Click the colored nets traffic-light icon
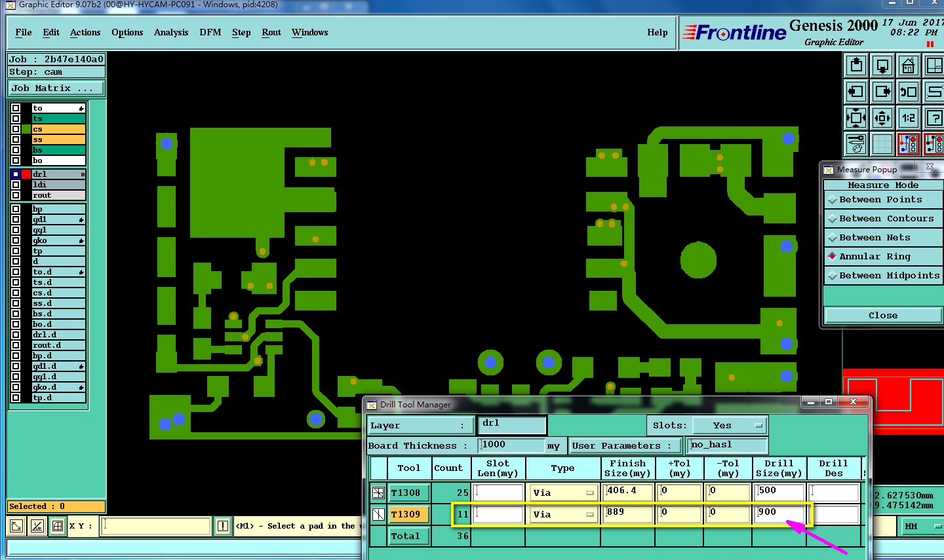This screenshot has width=944, height=560. tap(909, 144)
